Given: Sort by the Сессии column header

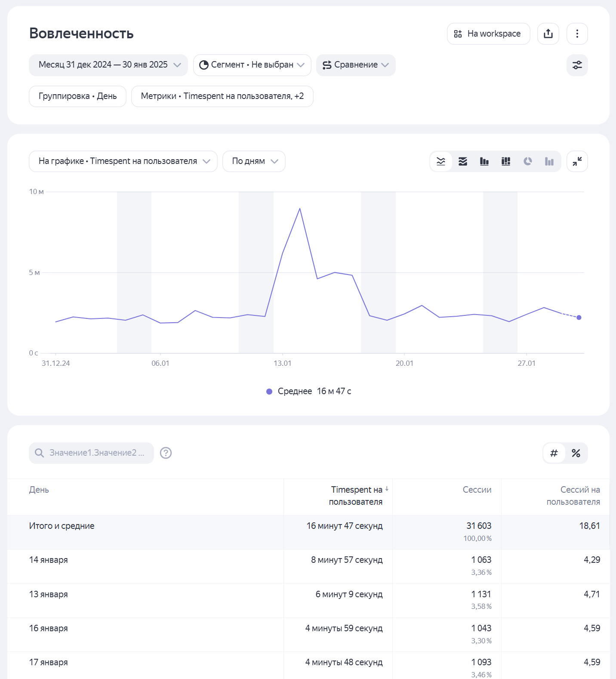Looking at the screenshot, I should (x=477, y=490).
